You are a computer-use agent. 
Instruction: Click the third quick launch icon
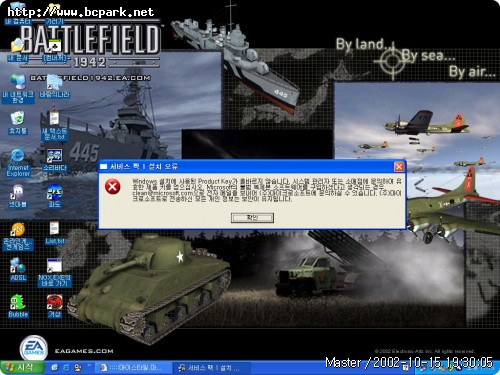78,368
